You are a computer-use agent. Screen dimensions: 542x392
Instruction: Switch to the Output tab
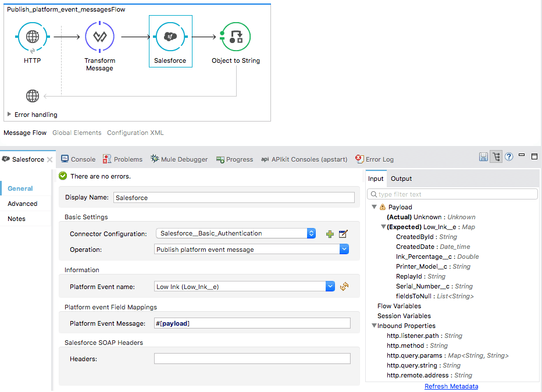click(x=401, y=179)
